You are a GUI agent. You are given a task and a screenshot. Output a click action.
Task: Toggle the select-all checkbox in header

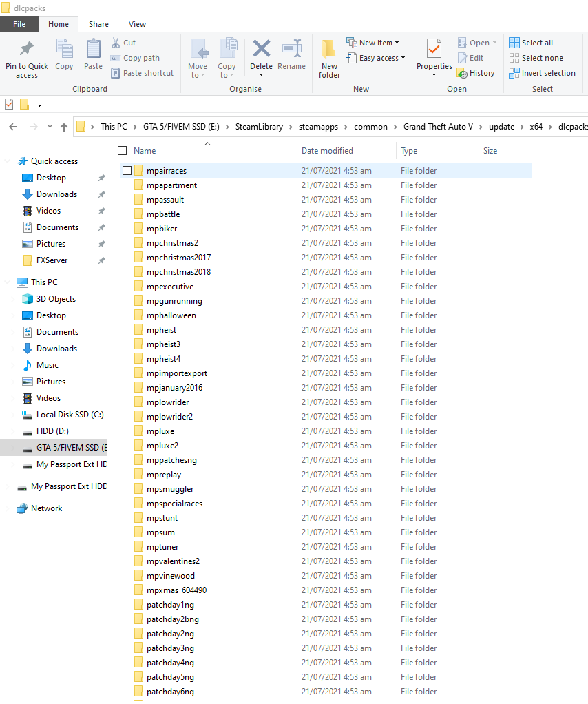click(122, 150)
